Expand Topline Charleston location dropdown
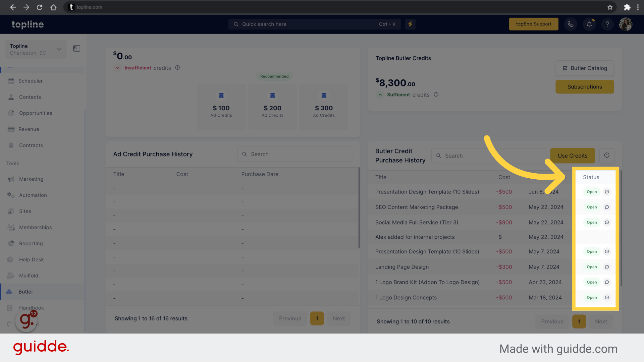Viewport: 644px width, 362px height. [x=36, y=49]
